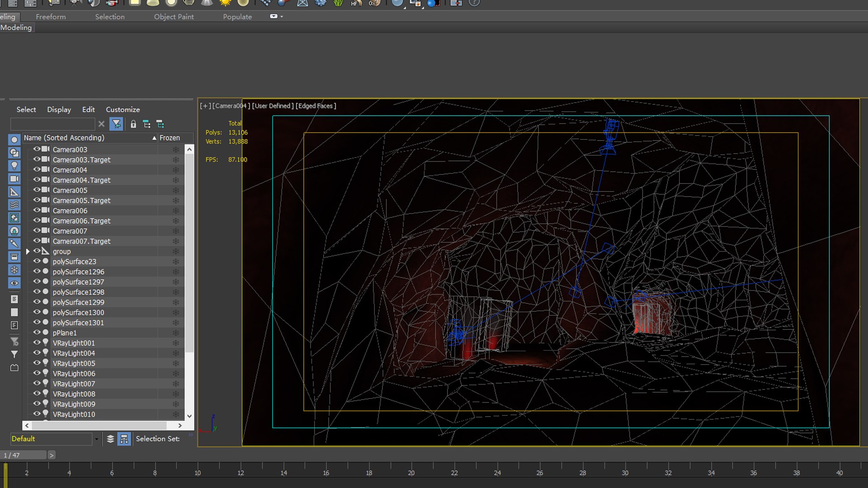The height and width of the screenshot is (488, 868).
Task: Switch to the Selection ribbon tab
Action: pos(110,17)
